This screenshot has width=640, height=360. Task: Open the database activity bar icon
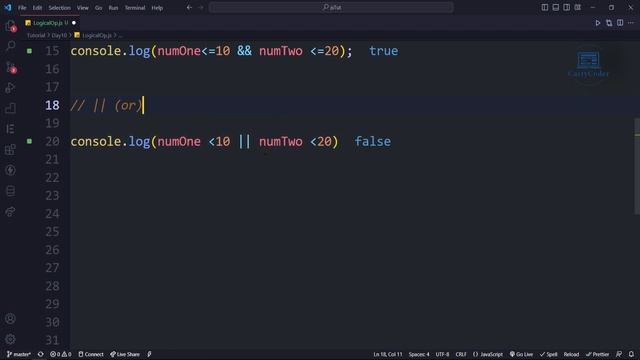[x=11, y=191]
